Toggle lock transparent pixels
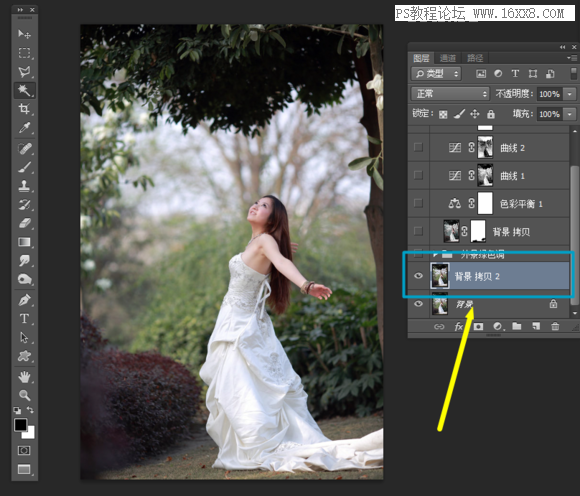The height and width of the screenshot is (496, 580). tap(443, 115)
